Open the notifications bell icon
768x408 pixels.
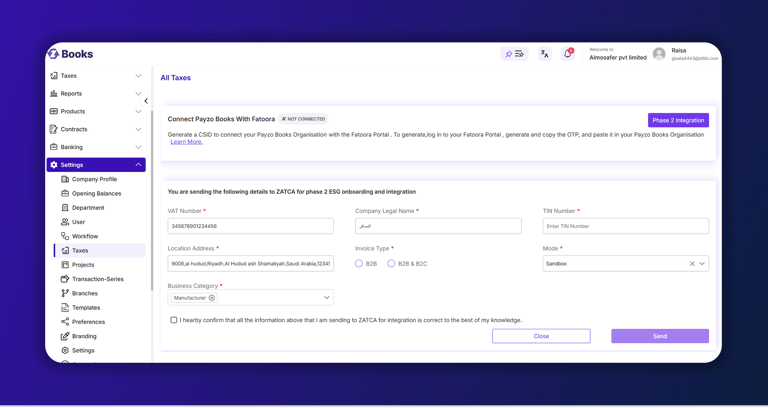pos(568,54)
